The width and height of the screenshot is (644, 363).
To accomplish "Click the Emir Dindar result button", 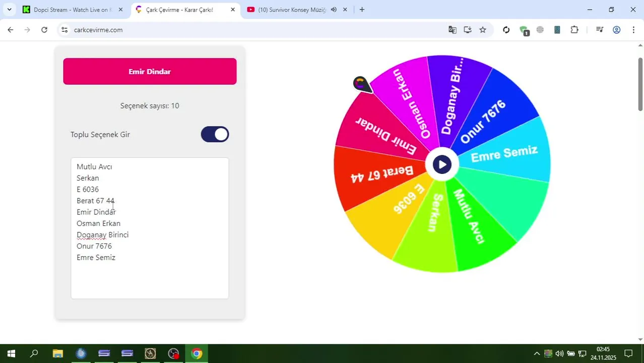I will (150, 71).
